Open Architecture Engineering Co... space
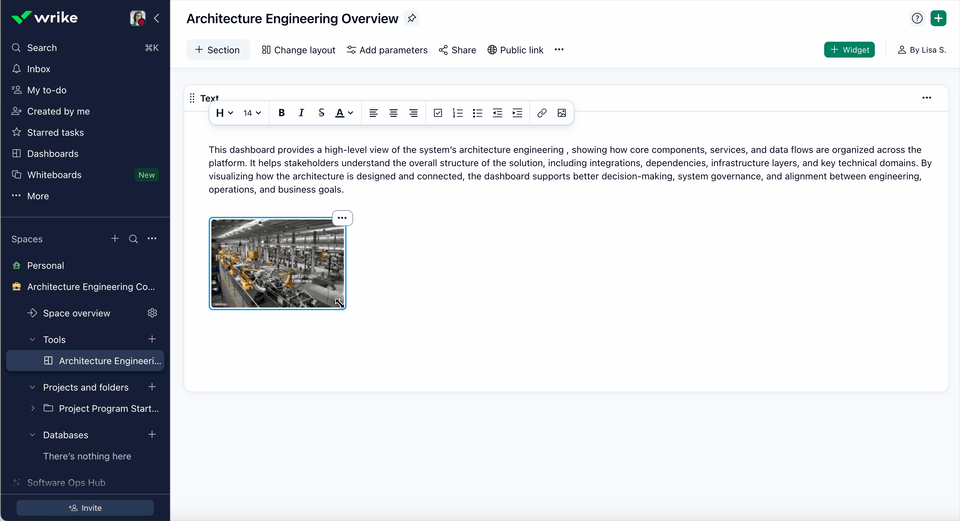The image size is (960, 521). pyautogui.click(x=85, y=287)
